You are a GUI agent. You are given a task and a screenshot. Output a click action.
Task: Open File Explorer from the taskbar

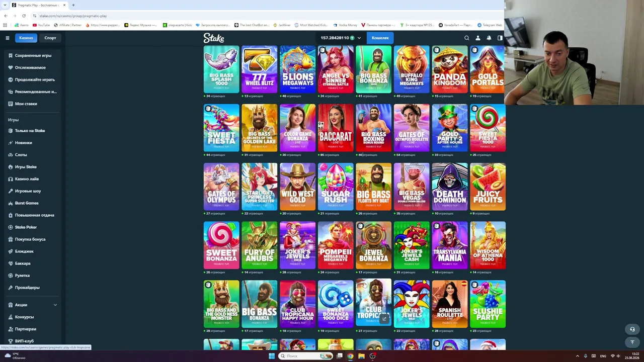[361, 356]
